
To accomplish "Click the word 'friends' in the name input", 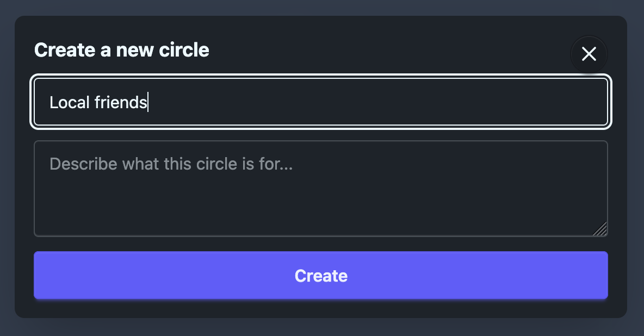I will (x=121, y=102).
